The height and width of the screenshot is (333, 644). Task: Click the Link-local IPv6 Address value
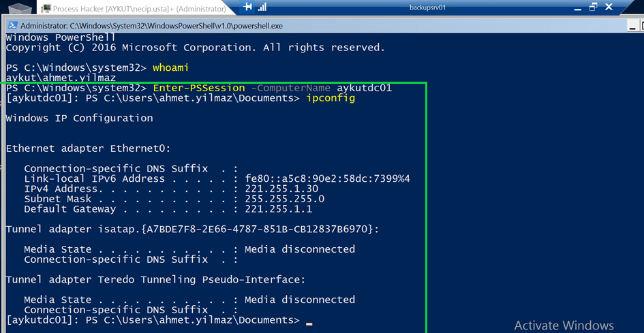coord(327,178)
